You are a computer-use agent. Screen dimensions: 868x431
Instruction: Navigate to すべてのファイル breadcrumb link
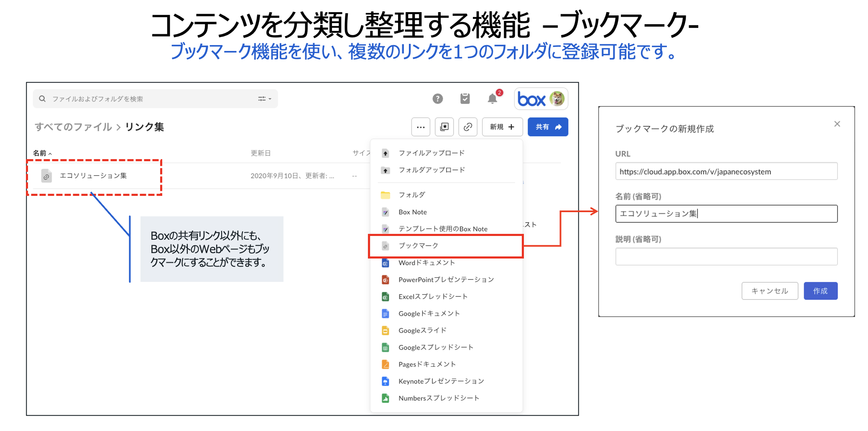[x=73, y=127]
